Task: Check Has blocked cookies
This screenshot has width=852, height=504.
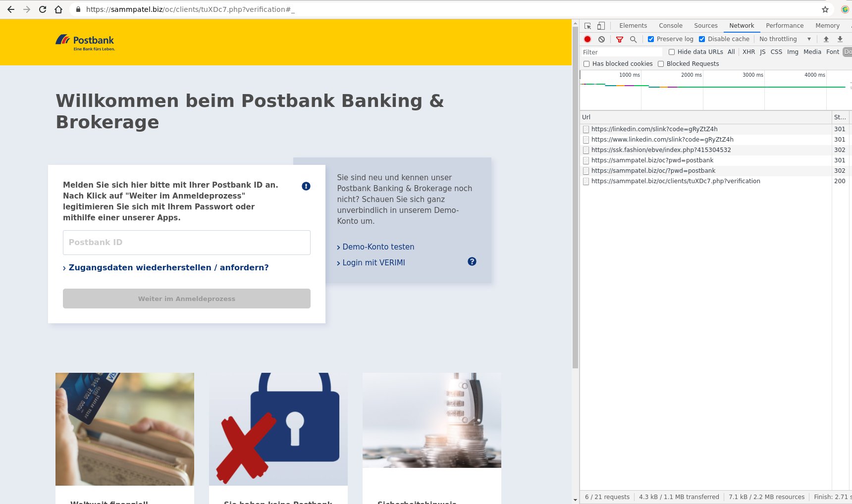Action: pyautogui.click(x=586, y=64)
